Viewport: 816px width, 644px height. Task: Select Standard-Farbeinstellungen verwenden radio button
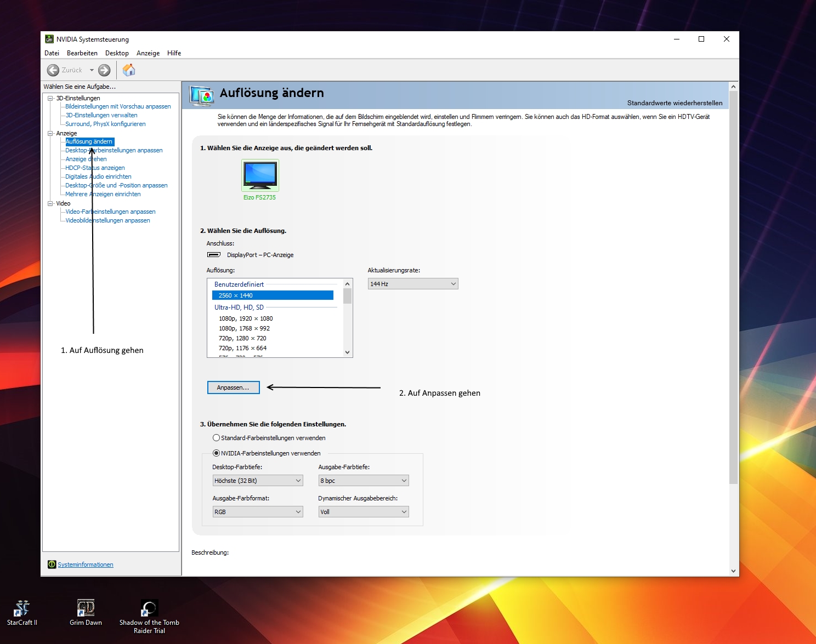click(216, 438)
